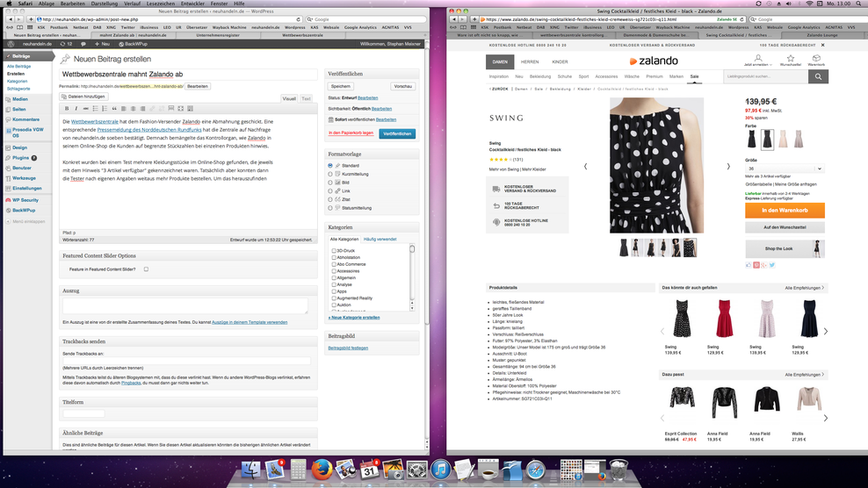This screenshot has height=488, width=868.
Task: Insert a numbered list in the editor
Action: (x=105, y=109)
